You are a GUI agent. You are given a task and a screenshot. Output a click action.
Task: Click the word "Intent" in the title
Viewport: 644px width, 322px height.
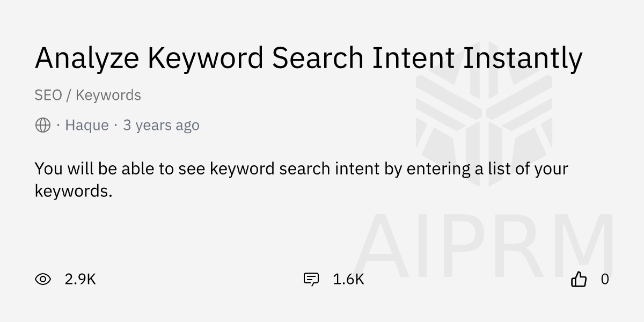point(413,58)
